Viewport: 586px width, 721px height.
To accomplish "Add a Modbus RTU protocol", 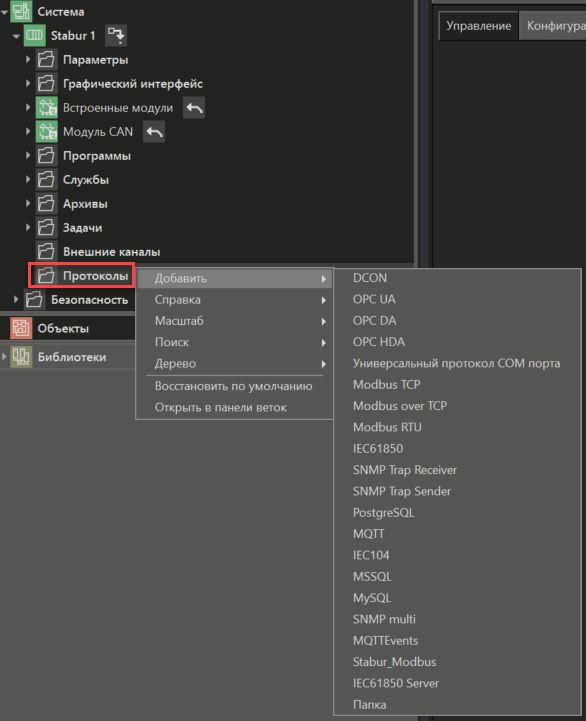I will click(457, 427).
